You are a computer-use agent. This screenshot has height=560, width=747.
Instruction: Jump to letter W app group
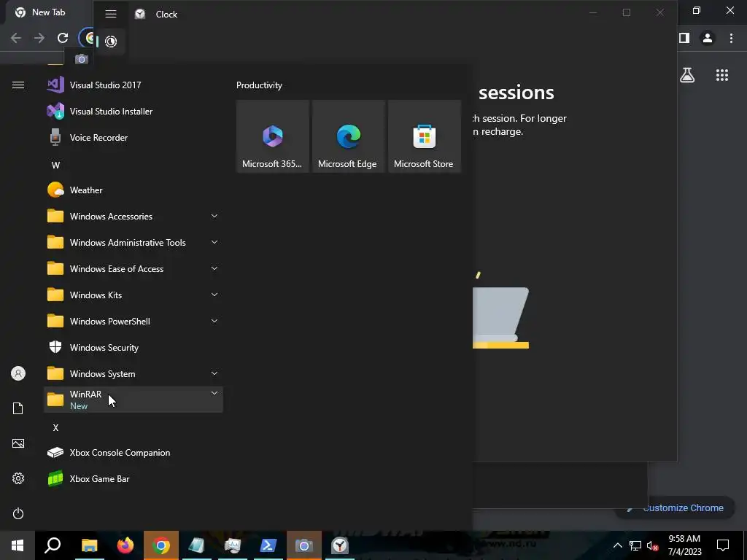tap(55, 166)
